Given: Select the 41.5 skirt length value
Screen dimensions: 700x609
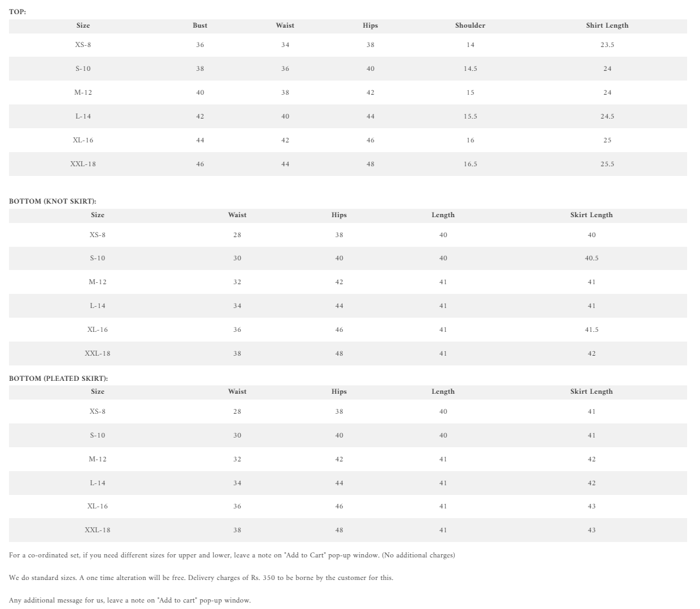Looking at the screenshot, I should pos(591,330).
